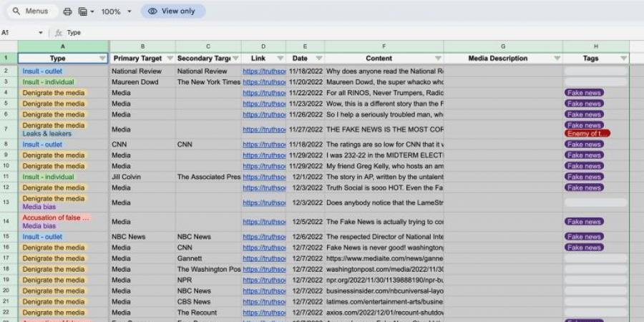Viewport: 644px width, 322px height.
Task: Open filter on Tags column
Action: tap(623, 59)
